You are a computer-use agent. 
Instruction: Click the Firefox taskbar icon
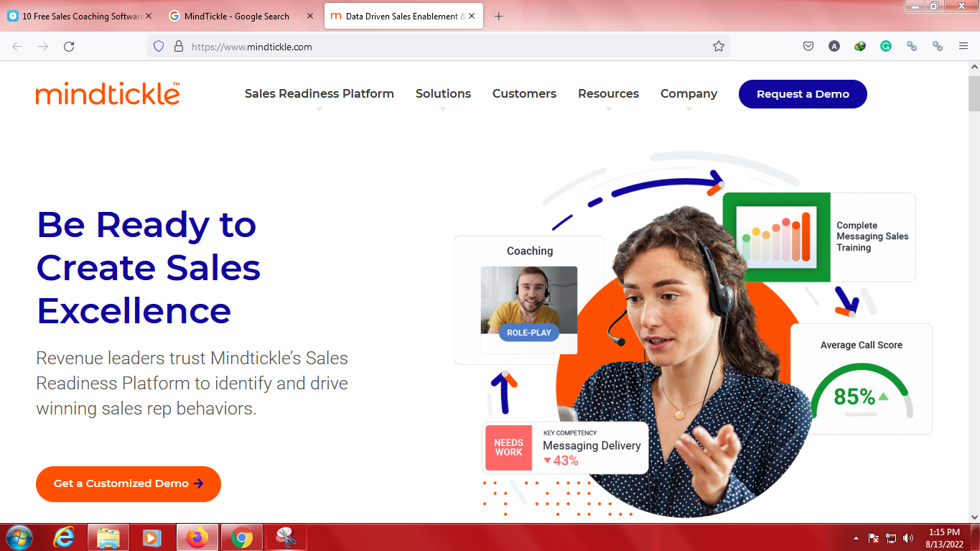point(197,537)
